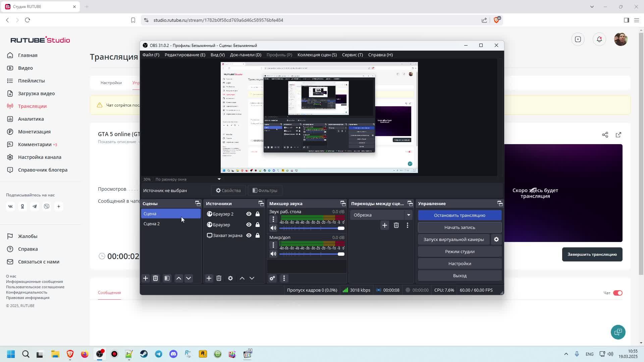
Task: Open source properties gear in Sources panel
Action: (230, 278)
